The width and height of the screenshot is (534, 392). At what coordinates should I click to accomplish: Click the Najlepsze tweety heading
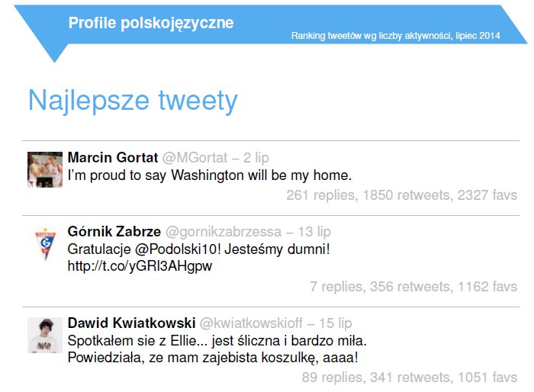pos(133,101)
